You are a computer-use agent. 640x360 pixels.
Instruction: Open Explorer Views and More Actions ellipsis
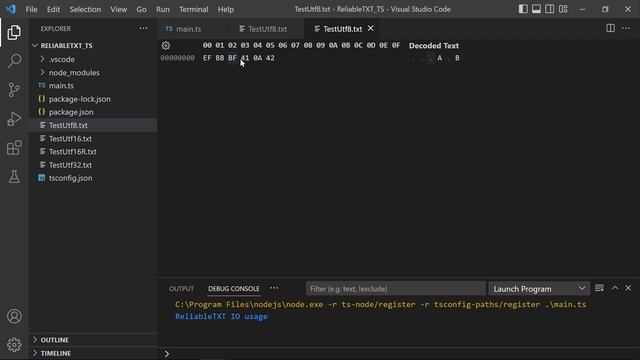click(143, 28)
